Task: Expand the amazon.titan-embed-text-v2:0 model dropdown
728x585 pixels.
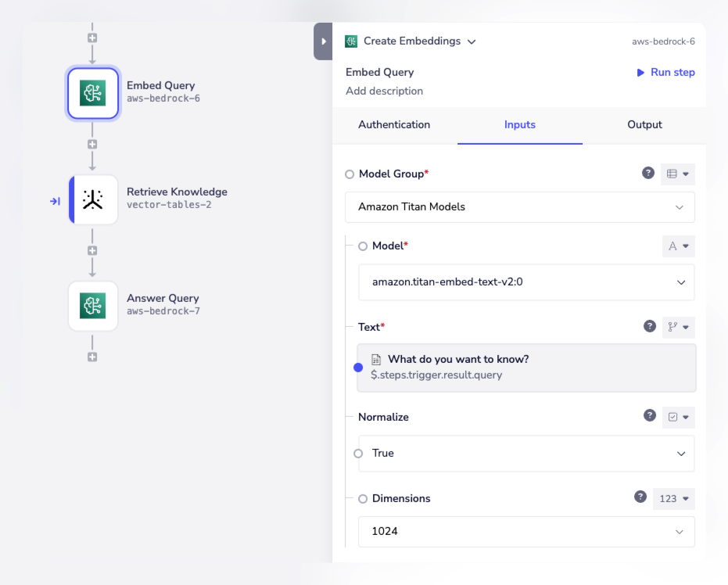Action: pos(525,282)
